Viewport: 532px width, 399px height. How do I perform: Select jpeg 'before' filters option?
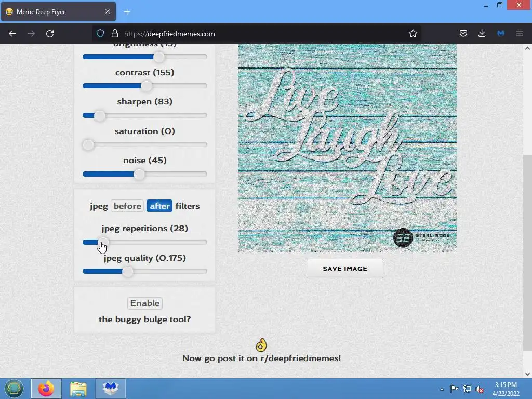127,206
